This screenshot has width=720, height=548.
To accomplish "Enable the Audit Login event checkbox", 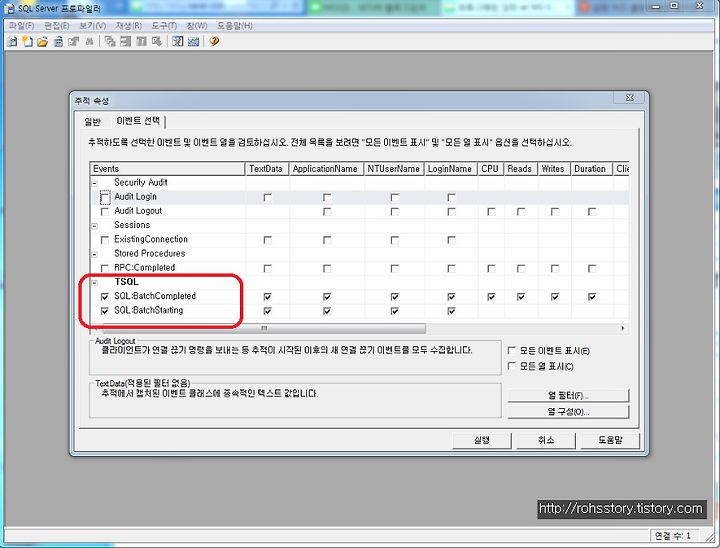I will click(105, 198).
